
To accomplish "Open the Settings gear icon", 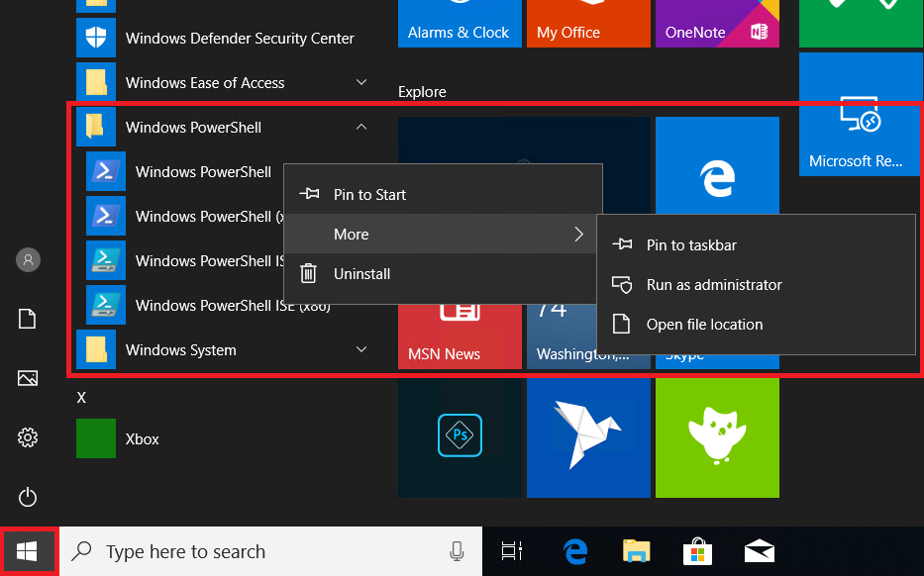I will (28, 437).
